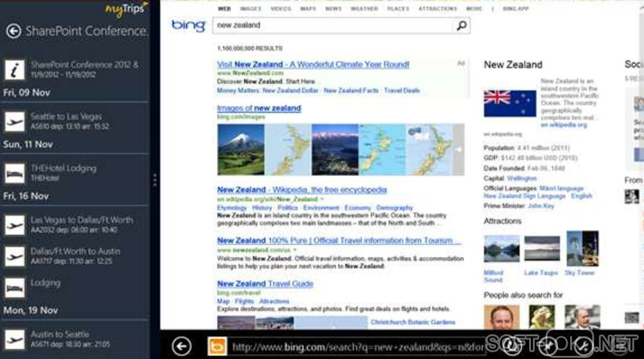Click the Wellington capital link
This screenshot has height=359, width=644.
[x=522, y=179]
